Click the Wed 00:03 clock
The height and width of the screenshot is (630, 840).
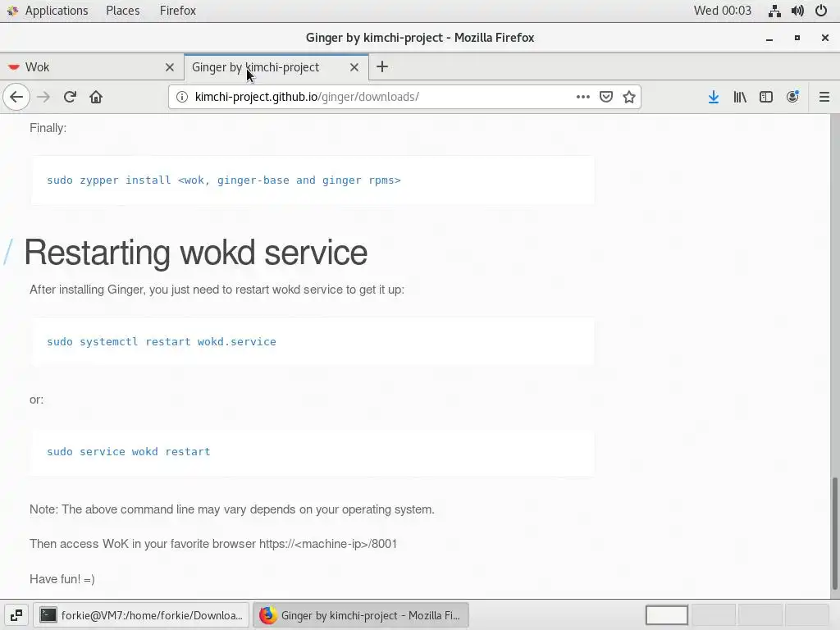point(722,11)
